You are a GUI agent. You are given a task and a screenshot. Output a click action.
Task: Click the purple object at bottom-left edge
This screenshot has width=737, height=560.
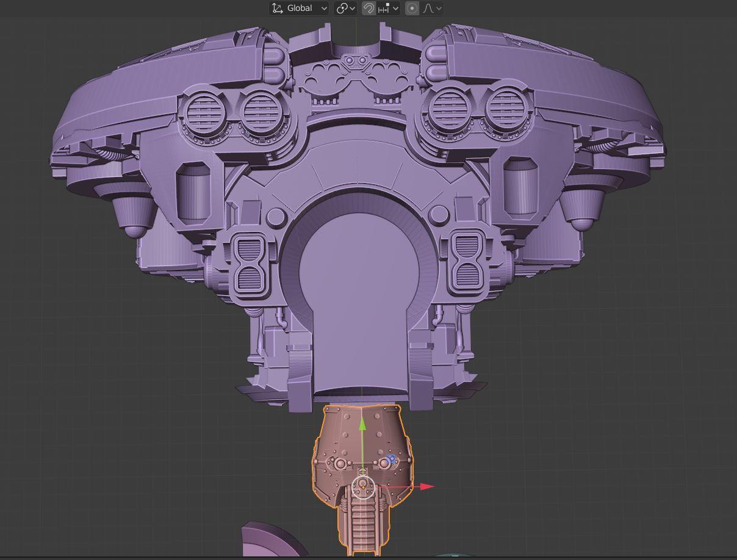262,540
